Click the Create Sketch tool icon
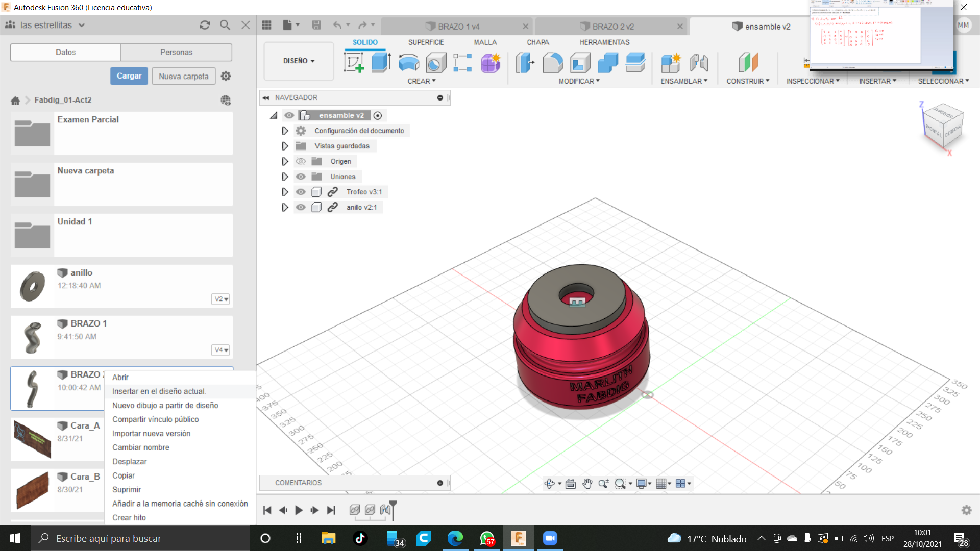The height and width of the screenshot is (551, 980). pyautogui.click(x=354, y=63)
